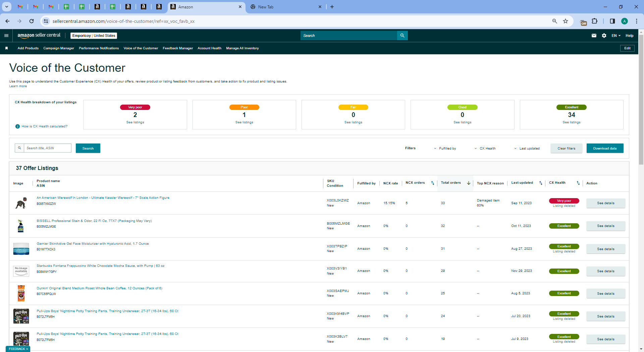This screenshot has width=644, height=352.
Task: Open Feedback Manager
Action: coord(178,48)
